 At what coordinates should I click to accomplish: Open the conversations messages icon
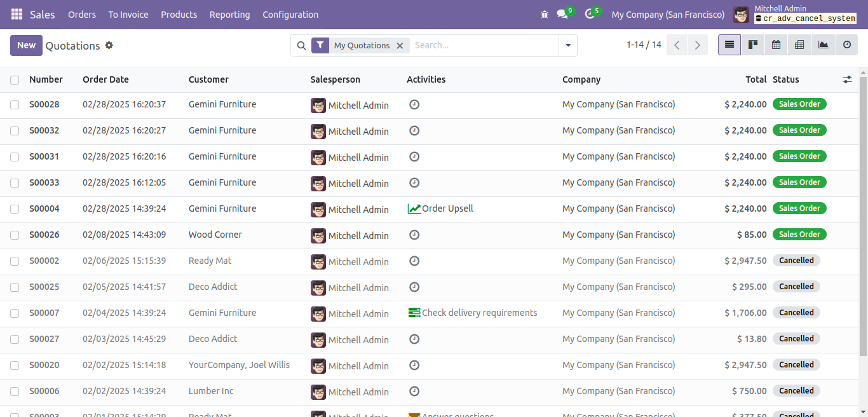point(562,14)
